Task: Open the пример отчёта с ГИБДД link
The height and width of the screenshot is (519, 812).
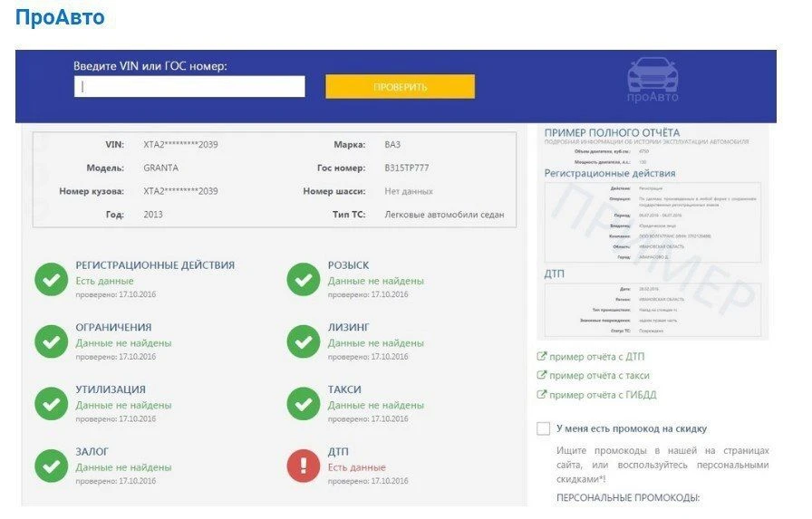Action: point(603,395)
